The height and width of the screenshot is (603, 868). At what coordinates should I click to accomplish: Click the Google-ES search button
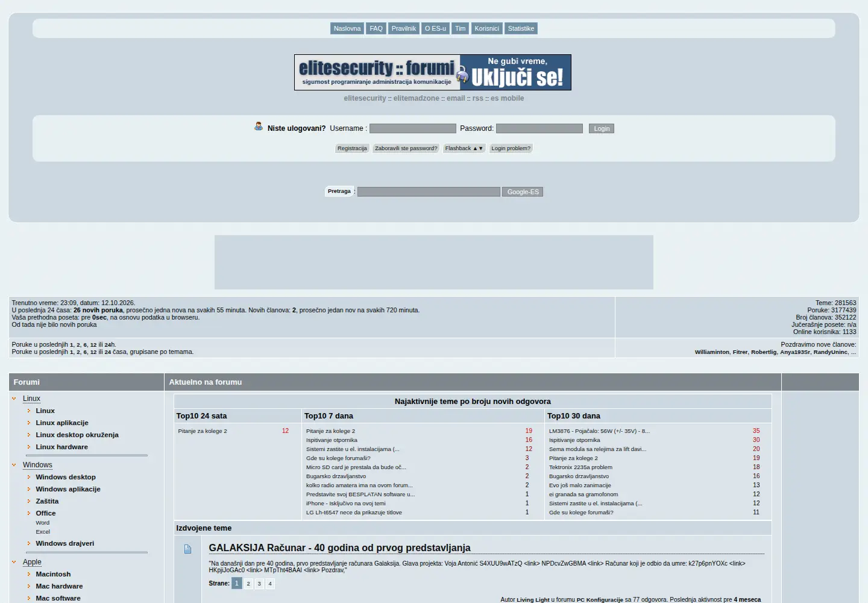(x=523, y=192)
